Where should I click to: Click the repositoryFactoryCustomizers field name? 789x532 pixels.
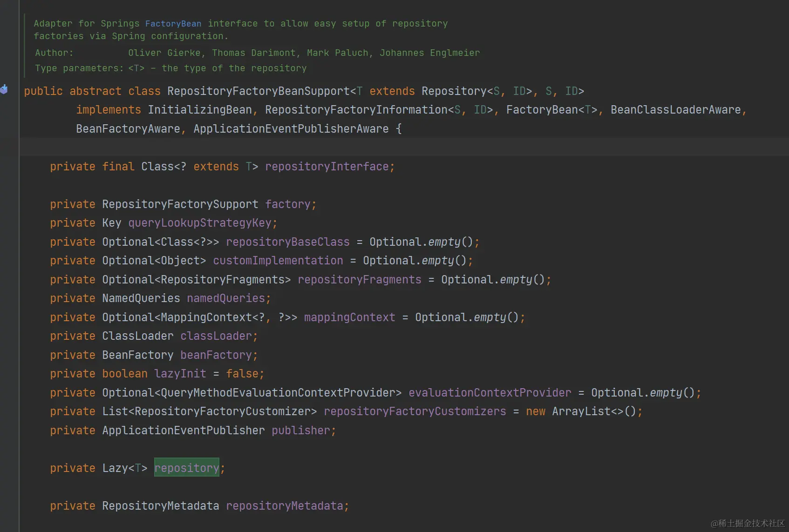coord(415,411)
